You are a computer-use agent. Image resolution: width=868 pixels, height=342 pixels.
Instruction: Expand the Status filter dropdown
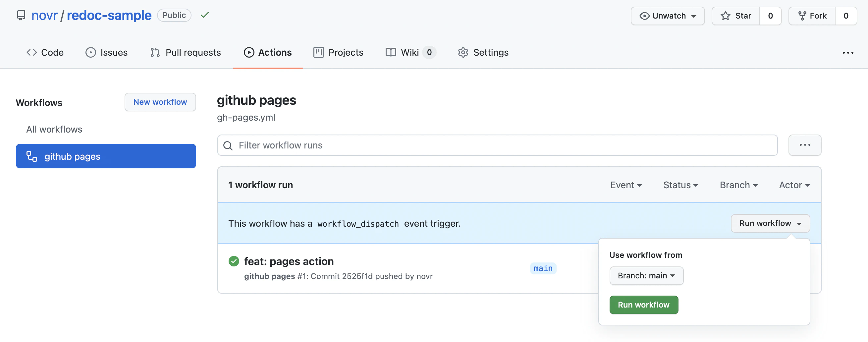tap(681, 185)
